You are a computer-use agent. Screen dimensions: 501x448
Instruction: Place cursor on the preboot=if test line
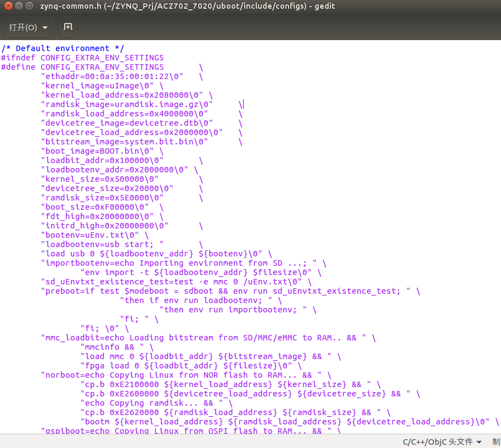click(221, 291)
